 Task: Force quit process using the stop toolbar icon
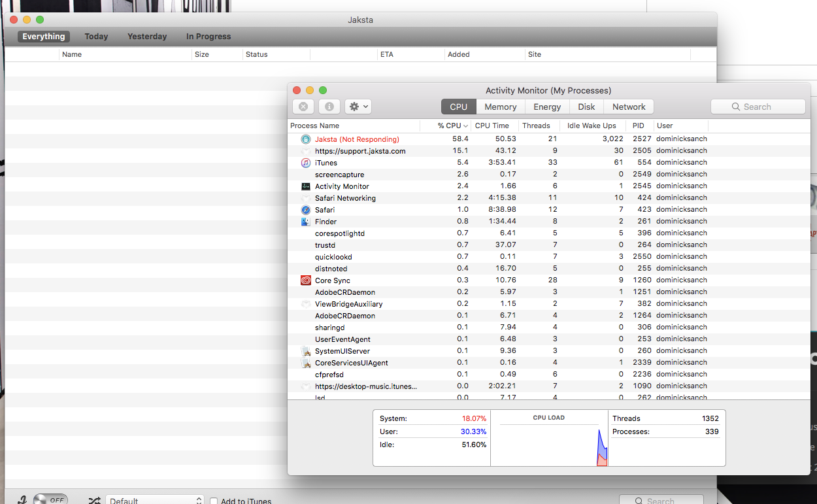click(x=303, y=107)
